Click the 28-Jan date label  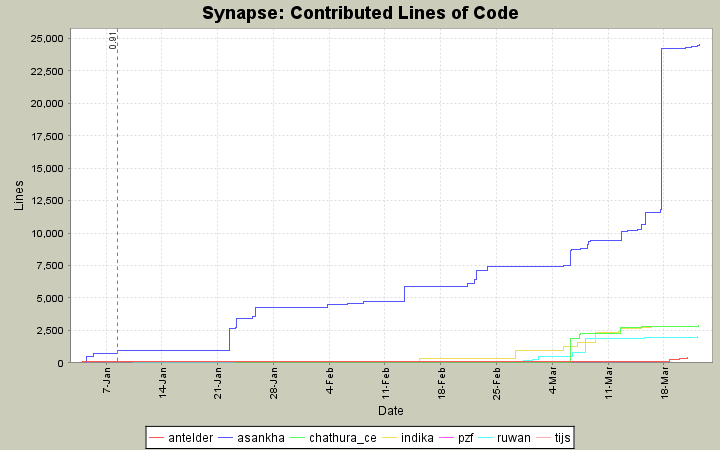(274, 382)
